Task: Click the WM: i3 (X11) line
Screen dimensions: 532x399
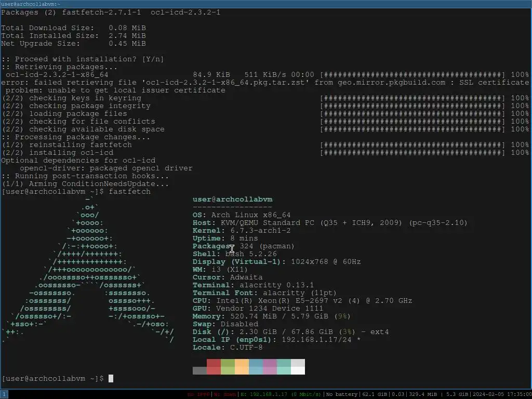Action: (x=220, y=270)
